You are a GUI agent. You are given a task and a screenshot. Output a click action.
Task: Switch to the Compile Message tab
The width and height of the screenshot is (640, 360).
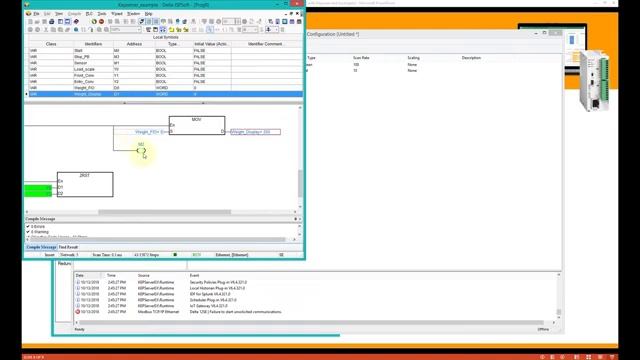pos(41,247)
